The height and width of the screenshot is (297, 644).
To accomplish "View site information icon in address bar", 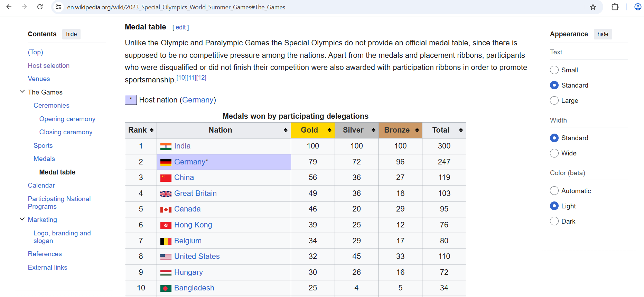I will 58,7.
